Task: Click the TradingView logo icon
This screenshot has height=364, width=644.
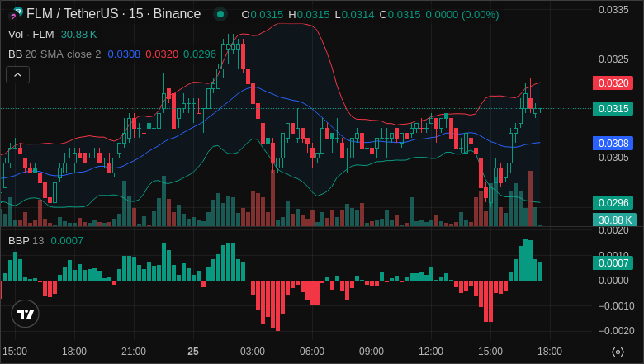Action: point(25,314)
